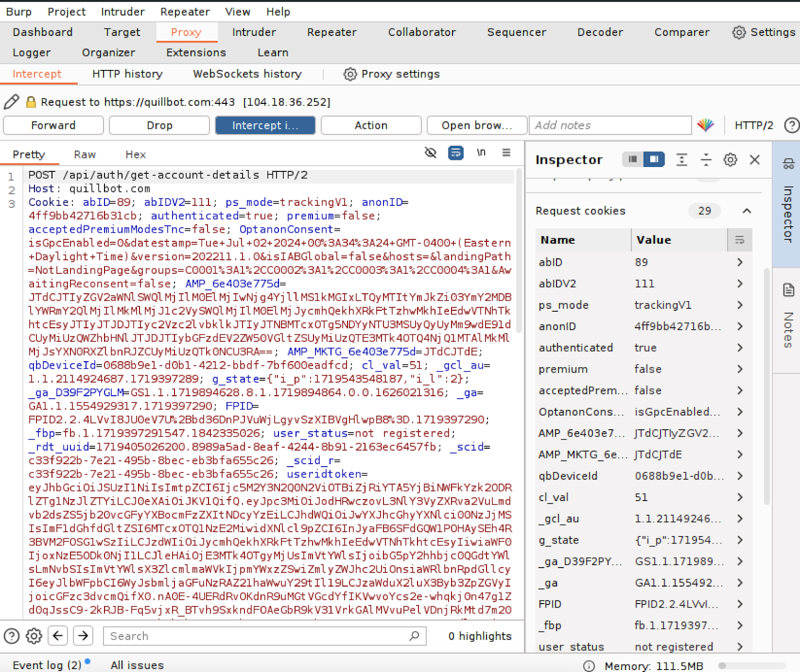Toggle the Intercept is on button
Viewport: 800px width, 672px height.
[265, 125]
